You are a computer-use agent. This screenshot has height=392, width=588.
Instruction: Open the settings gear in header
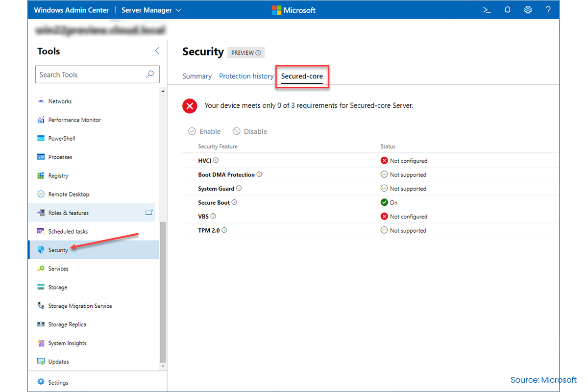point(528,10)
